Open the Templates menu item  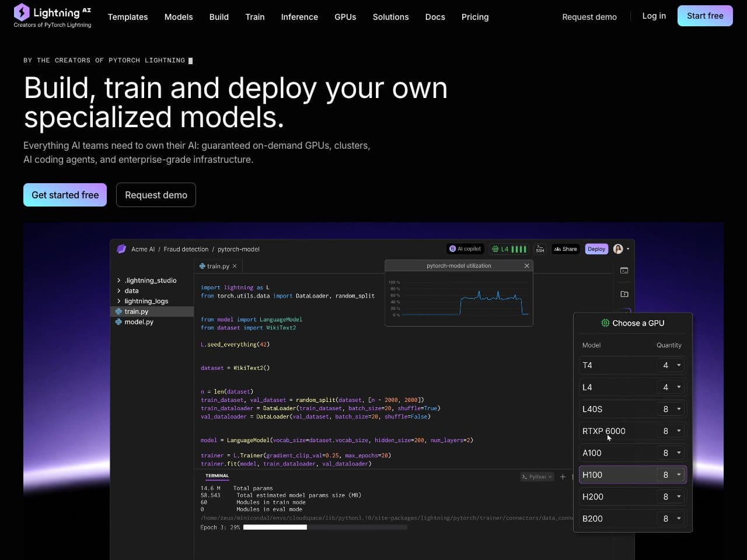[x=128, y=17]
